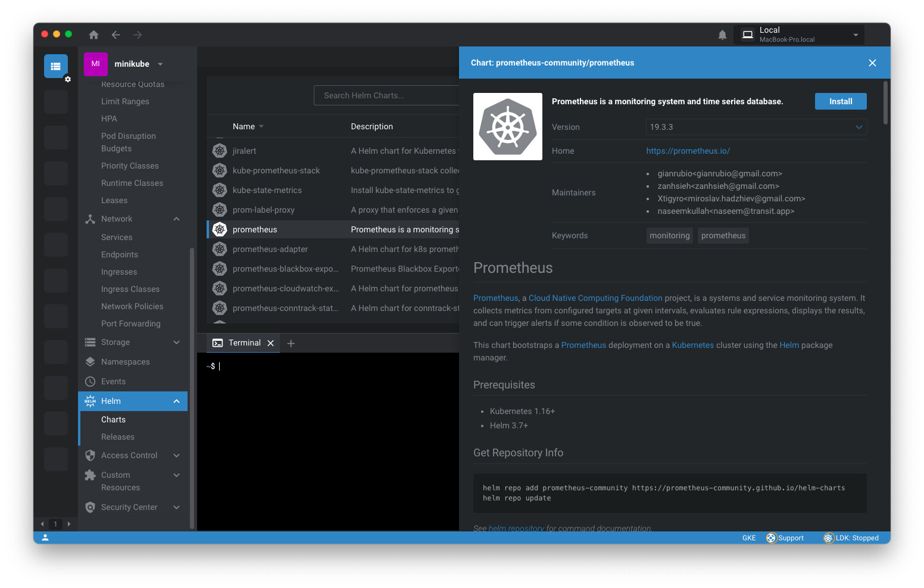Screen dimensions: 924x588
Task: Click the user account icon in status bar
Action: pyautogui.click(x=45, y=537)
